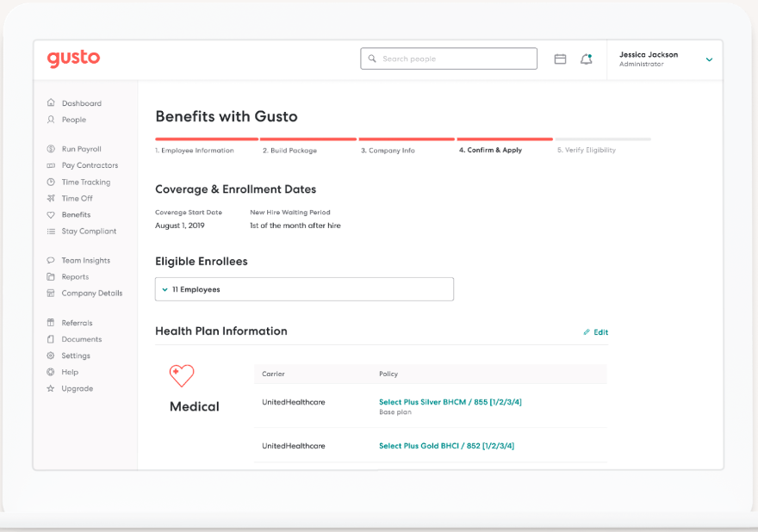Open Help in the sidebar

tap(70, 372)
